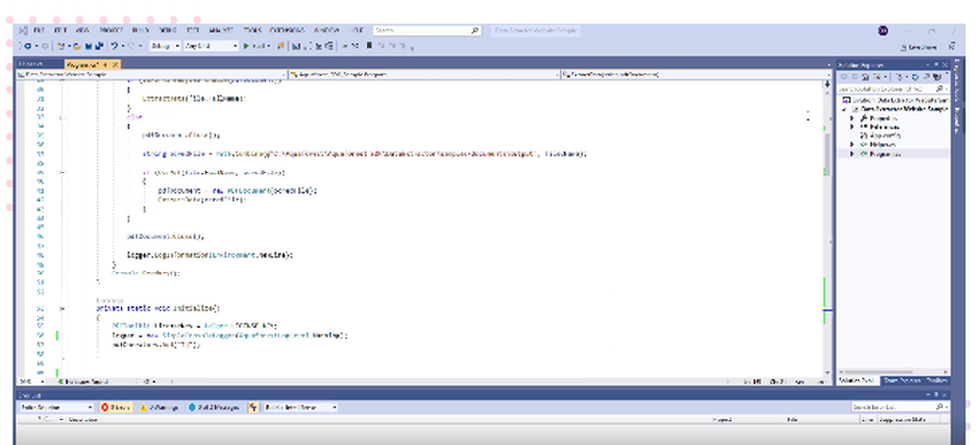Click the Save All icon in toolbar

coord(99,46)
